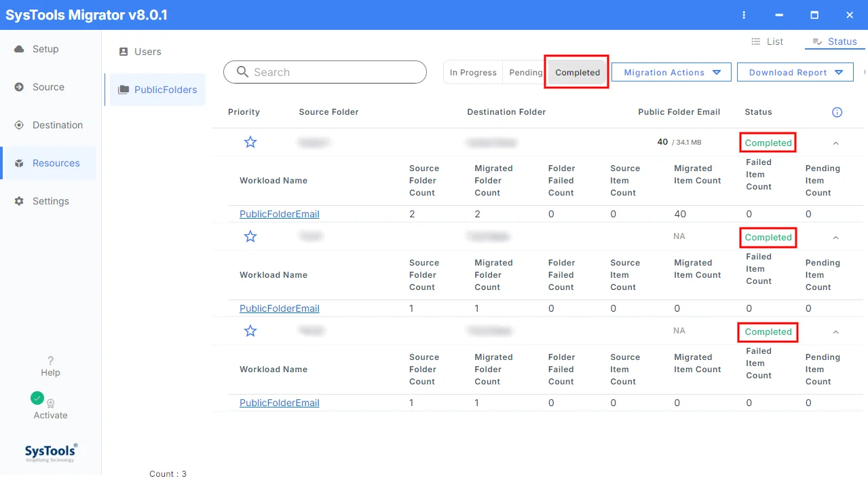
Task: Click the folder icon beside PublicFolders
Action: click(x=124, y=90)
